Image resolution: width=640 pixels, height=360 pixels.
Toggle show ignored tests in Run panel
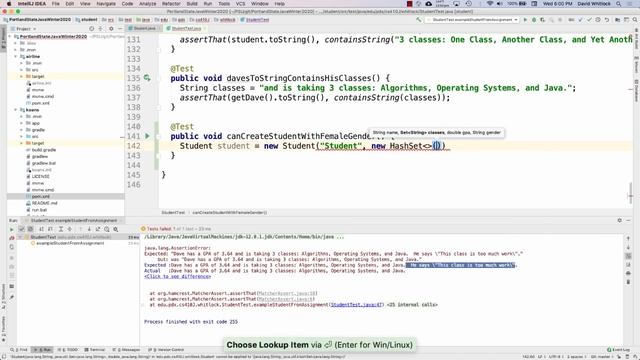(x=30, y=229)
